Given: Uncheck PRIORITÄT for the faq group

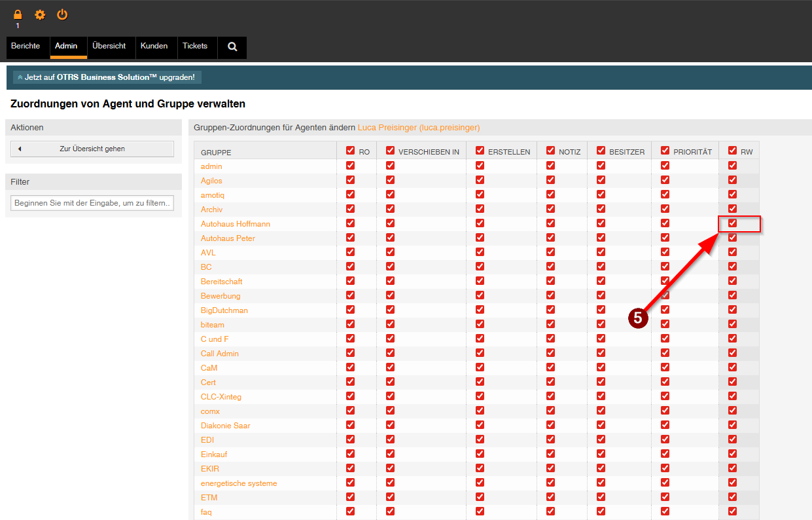Looking at the screenshot, I should click(665, 511).
